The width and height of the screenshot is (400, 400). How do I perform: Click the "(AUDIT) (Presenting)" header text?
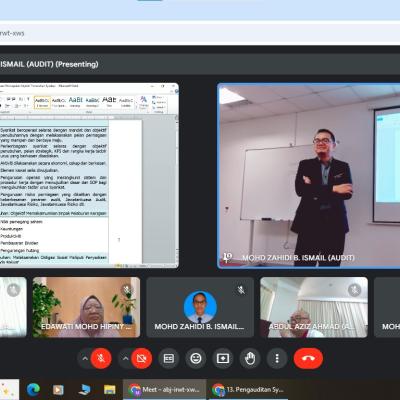62,64
